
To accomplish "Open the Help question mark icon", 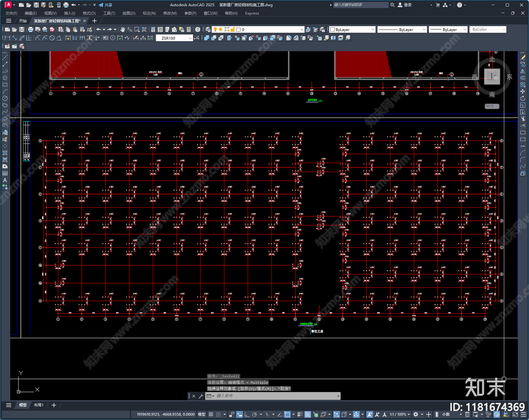I will tap(198, 29).
